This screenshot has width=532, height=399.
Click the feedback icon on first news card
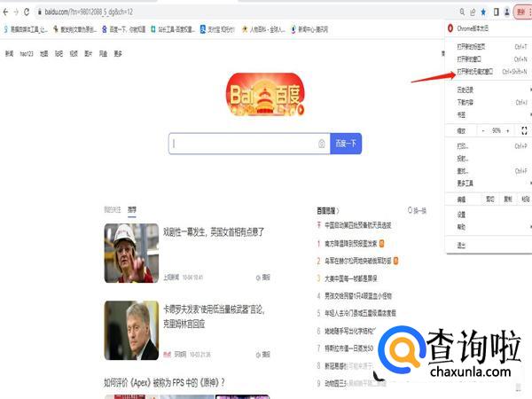(263, 278)
